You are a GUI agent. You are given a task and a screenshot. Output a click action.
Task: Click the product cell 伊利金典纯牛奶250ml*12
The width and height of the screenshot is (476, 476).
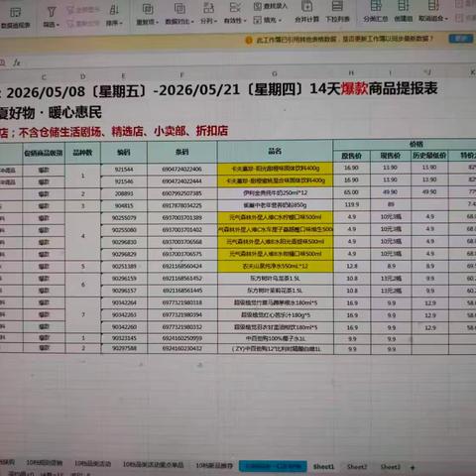275,192
